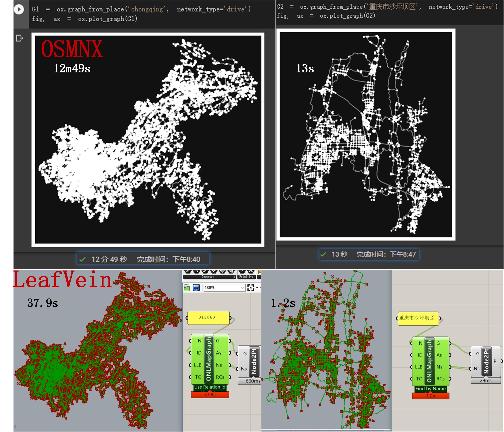Image resolution: width=504 pixels, height=432 pixels.
Task: Click LLB input on the Find by Name component
Action: (x=419, y=367)
